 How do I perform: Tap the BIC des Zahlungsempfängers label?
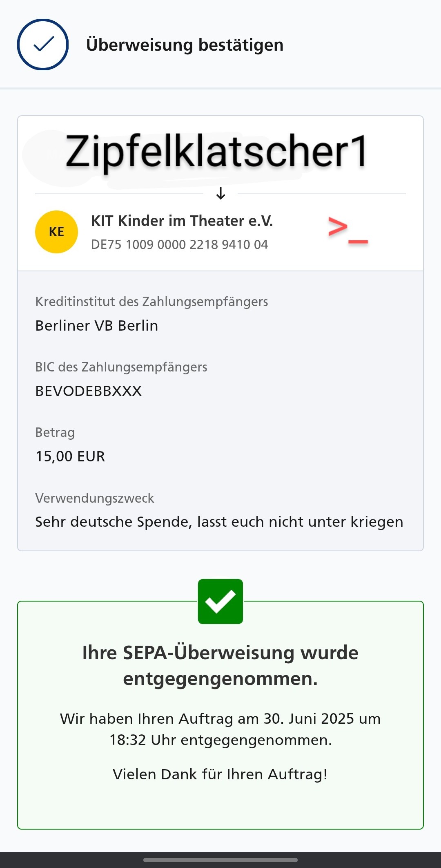point(121,367)
